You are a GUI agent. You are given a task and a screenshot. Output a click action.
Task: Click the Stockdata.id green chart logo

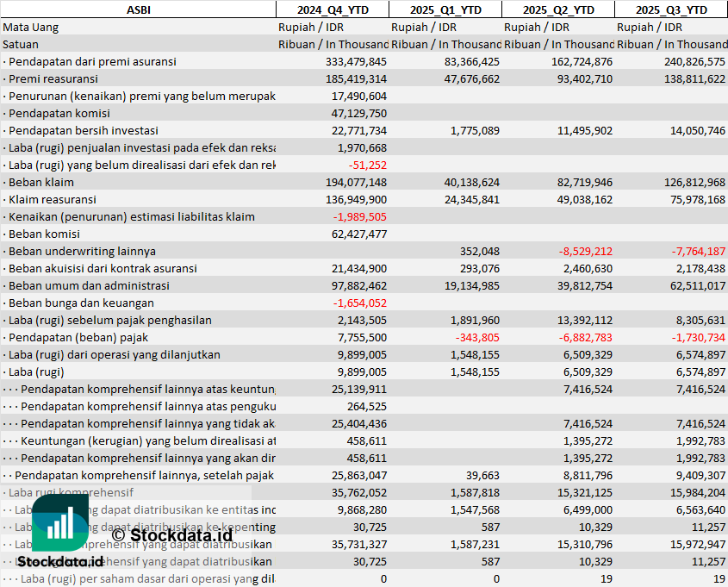point(59,525)
